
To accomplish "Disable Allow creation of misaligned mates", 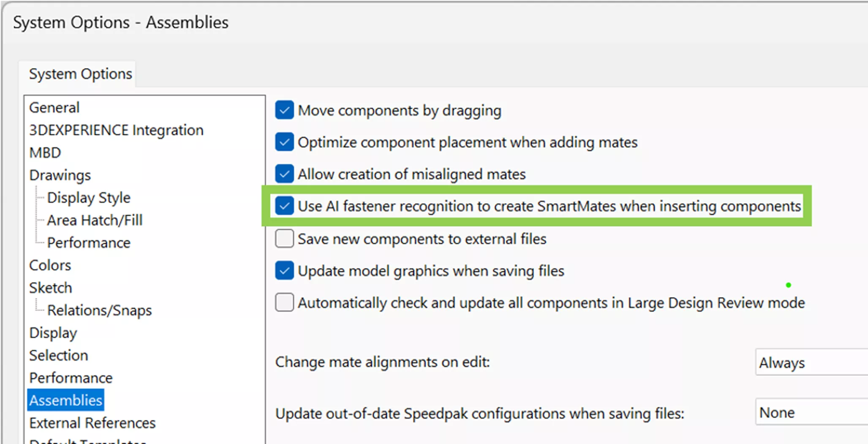I will coord(284,174).
